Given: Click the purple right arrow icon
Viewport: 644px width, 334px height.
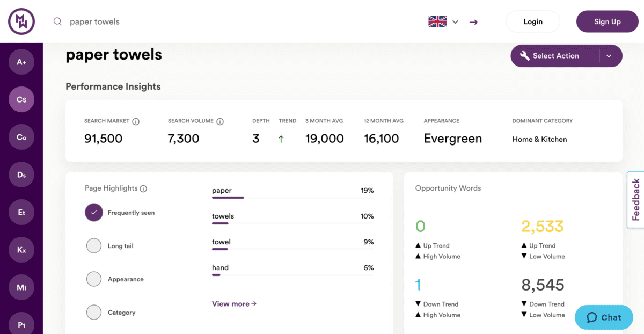Looking at the screenshot, I should point(473,22).
